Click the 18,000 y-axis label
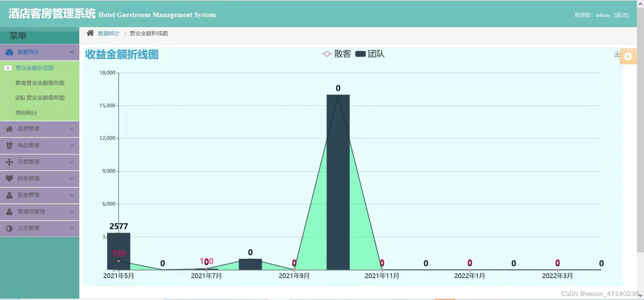Viewport: 644px width, 300px height. click(x=107, y=73)
